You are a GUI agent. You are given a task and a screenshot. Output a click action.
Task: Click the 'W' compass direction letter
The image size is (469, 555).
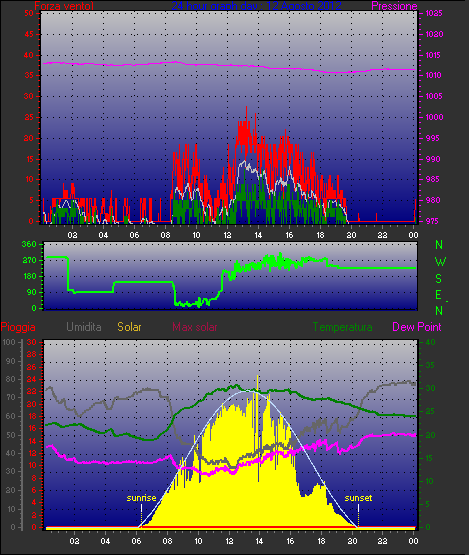click(440, 262)
